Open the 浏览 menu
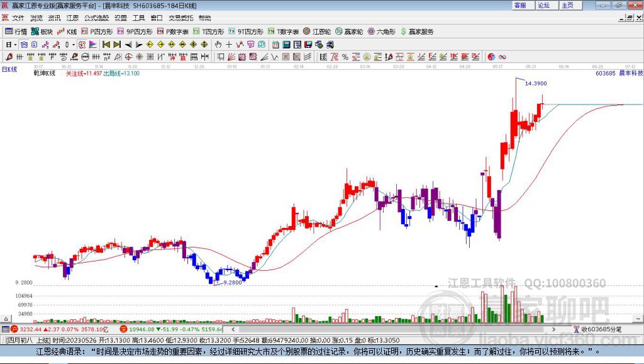The image size is (644, 364). click(36, 18)
